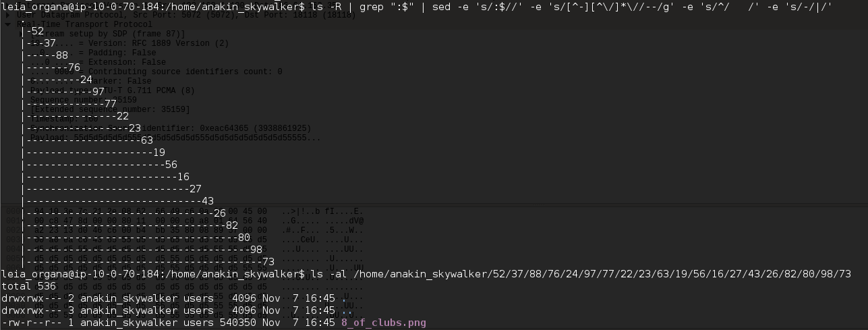Screen dimensions: 868x330
Task: Collapse Real-Time Transport Protocol tree in Wireshark
Action: [x=7, y=24]
